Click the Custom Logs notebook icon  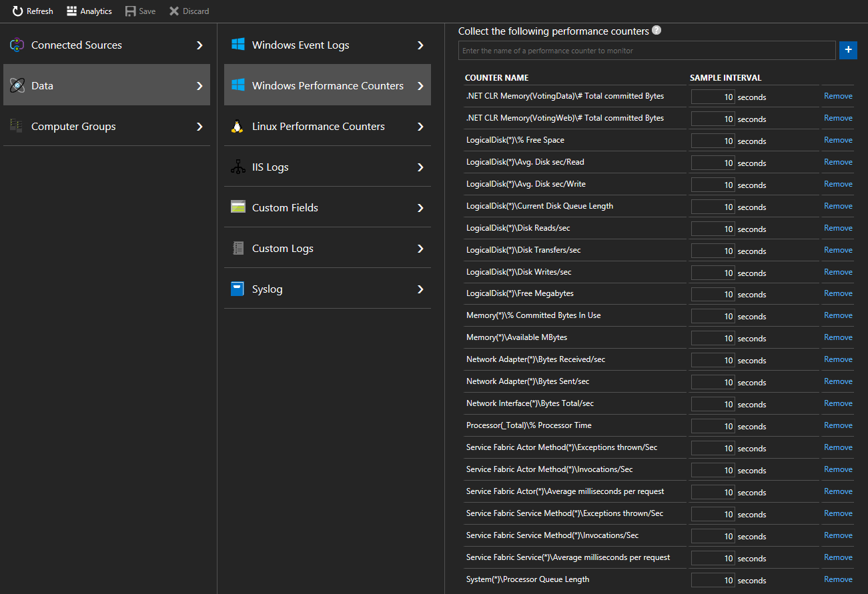(238, 249)
